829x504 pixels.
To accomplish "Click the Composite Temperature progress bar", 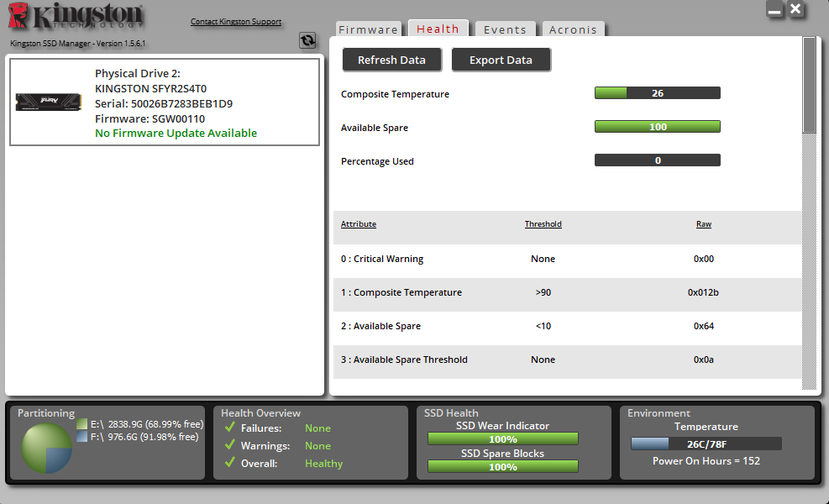I will (x=657, y=93).
